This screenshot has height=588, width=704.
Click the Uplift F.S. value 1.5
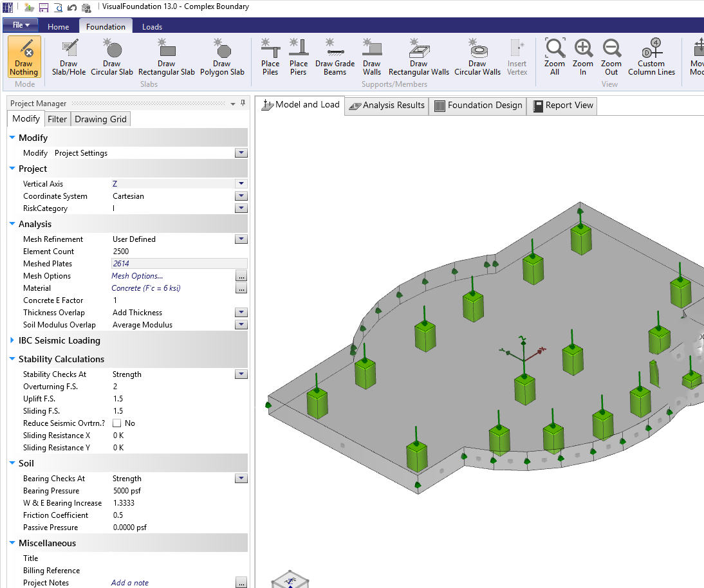118,399
